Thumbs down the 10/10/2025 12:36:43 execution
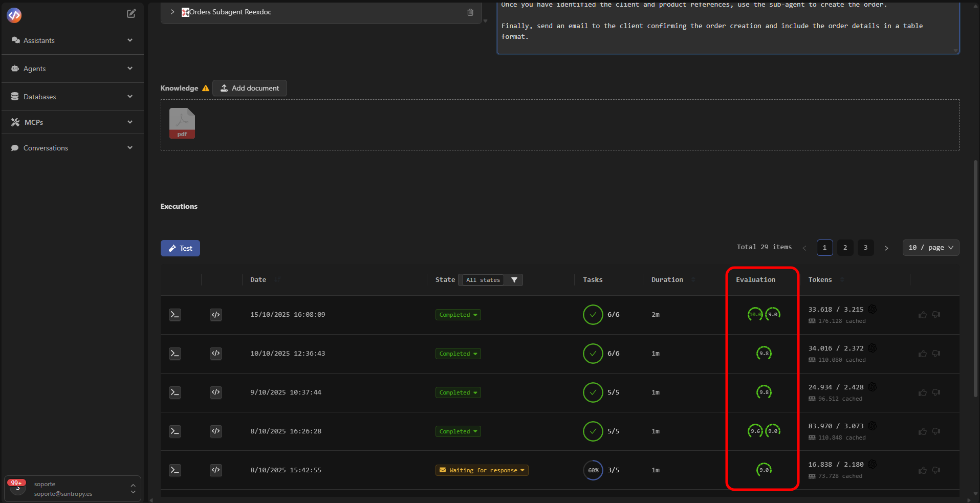 [x=936, y=354]
